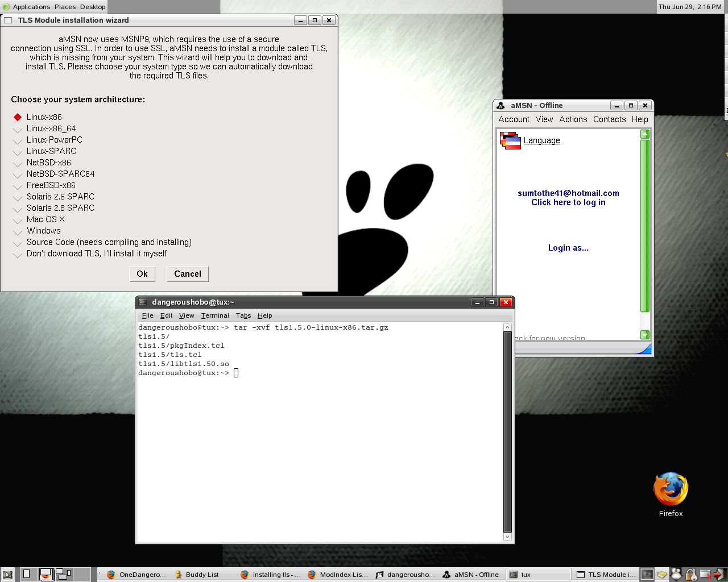Click the force-quit window icon in the tray
The height and width of the screenshot is (582, 728).
pyautogui.click(x=705, y=575)
